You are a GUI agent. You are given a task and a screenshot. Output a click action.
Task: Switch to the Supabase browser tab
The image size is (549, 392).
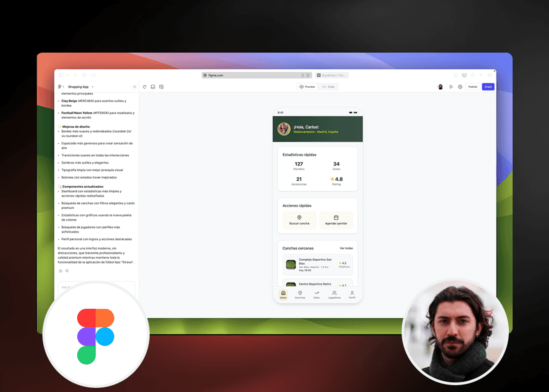tap(332, 75)
